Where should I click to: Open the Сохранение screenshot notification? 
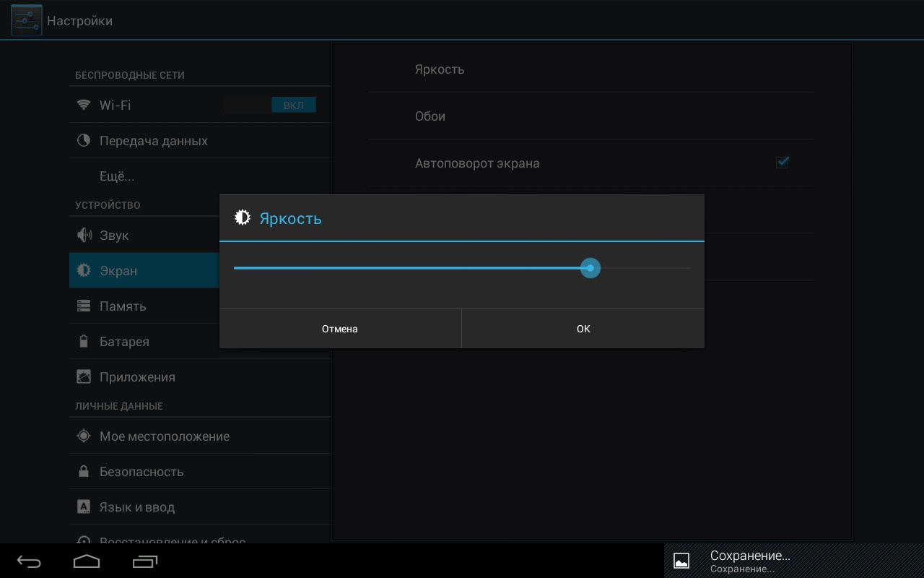[749, 561]
